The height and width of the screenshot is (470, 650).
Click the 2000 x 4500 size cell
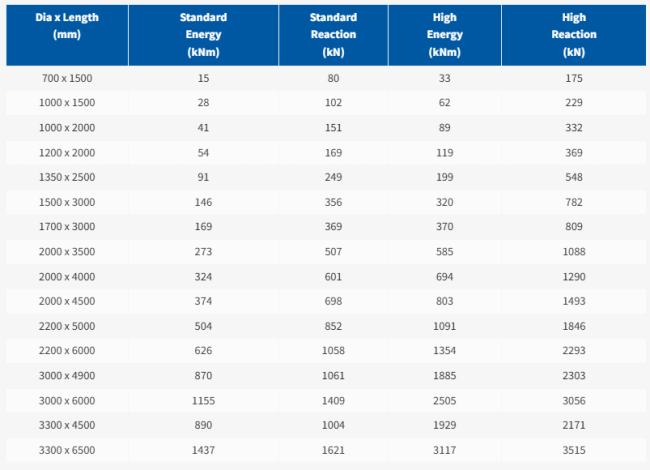coord(67,301)
